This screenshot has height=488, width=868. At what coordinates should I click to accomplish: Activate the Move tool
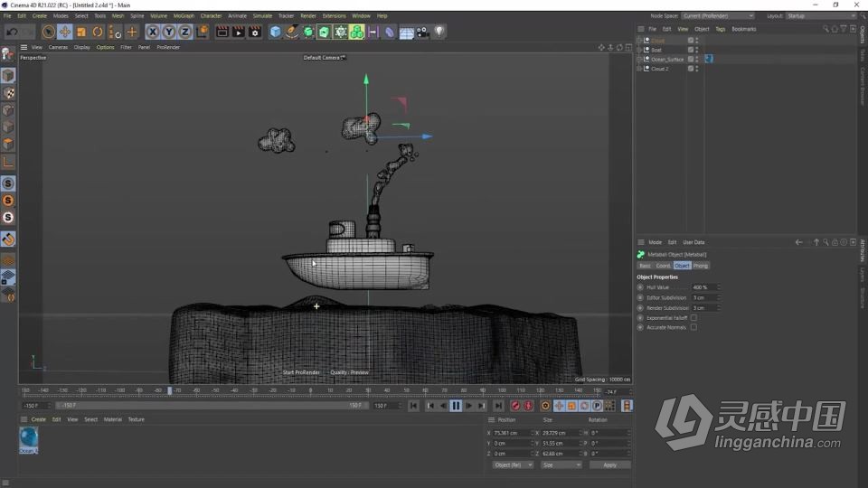pyautogui.click(x=65, y=33)
